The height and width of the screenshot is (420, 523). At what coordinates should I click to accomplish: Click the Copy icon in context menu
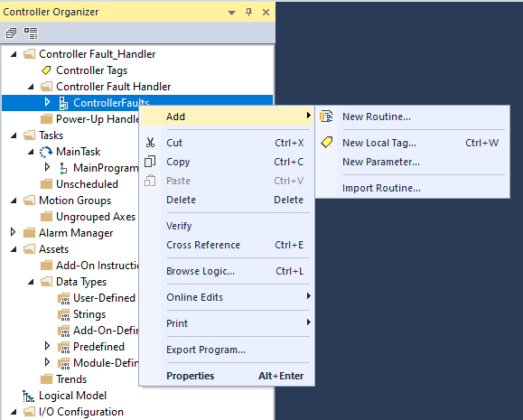150,162
